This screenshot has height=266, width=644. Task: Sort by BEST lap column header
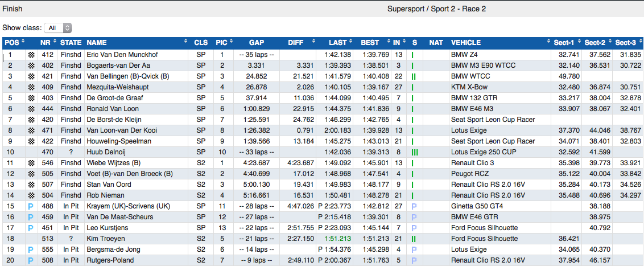(370, 43)
